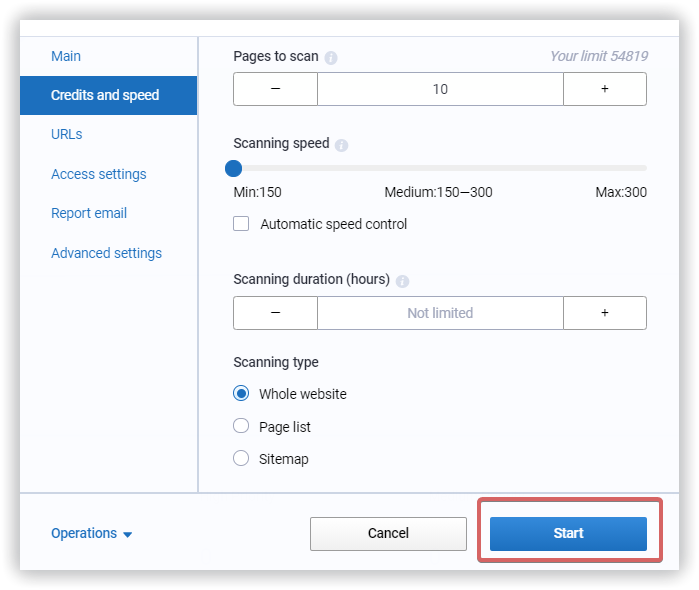Set scanning speed slider to maximum end
699x590 pixels.
tap(644, 168)
